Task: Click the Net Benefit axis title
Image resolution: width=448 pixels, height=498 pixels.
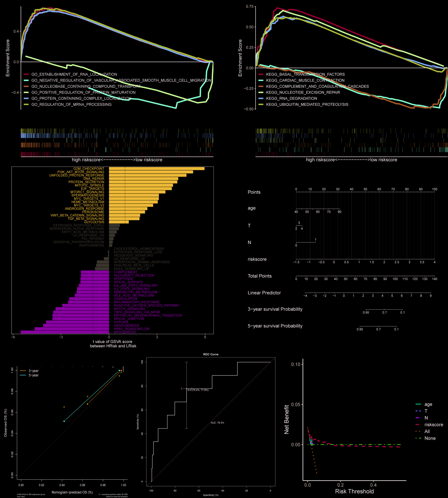Action: tap(286, 419)
